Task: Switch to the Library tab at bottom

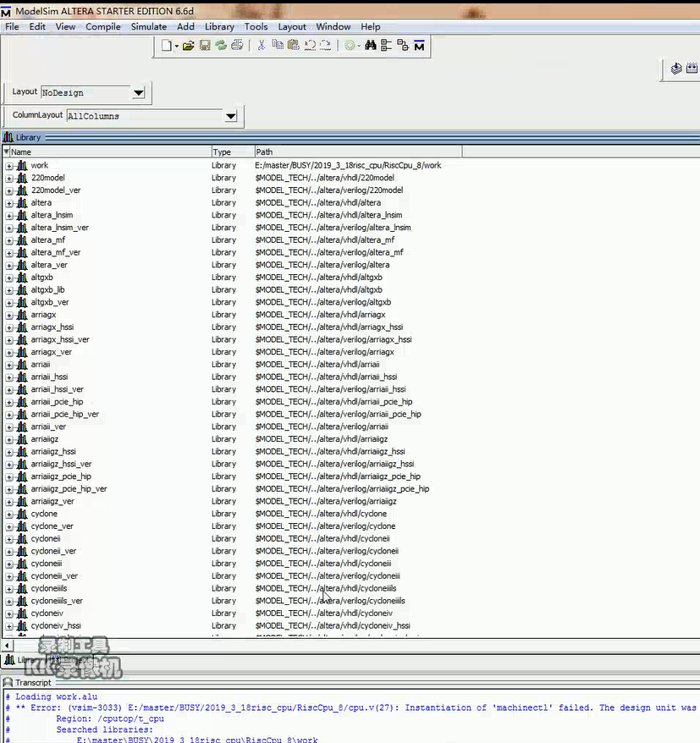Action: tap(22, 660)
